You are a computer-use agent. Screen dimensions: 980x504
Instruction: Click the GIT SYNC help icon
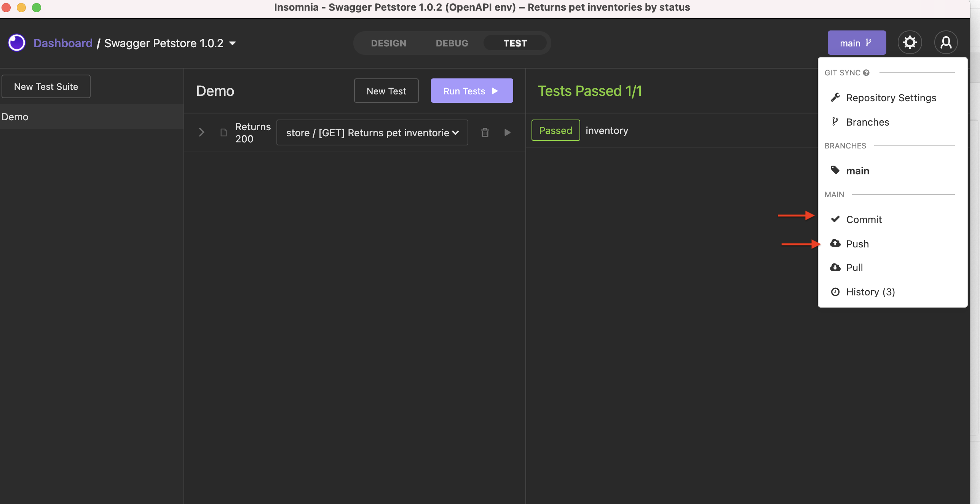(866, 73)
